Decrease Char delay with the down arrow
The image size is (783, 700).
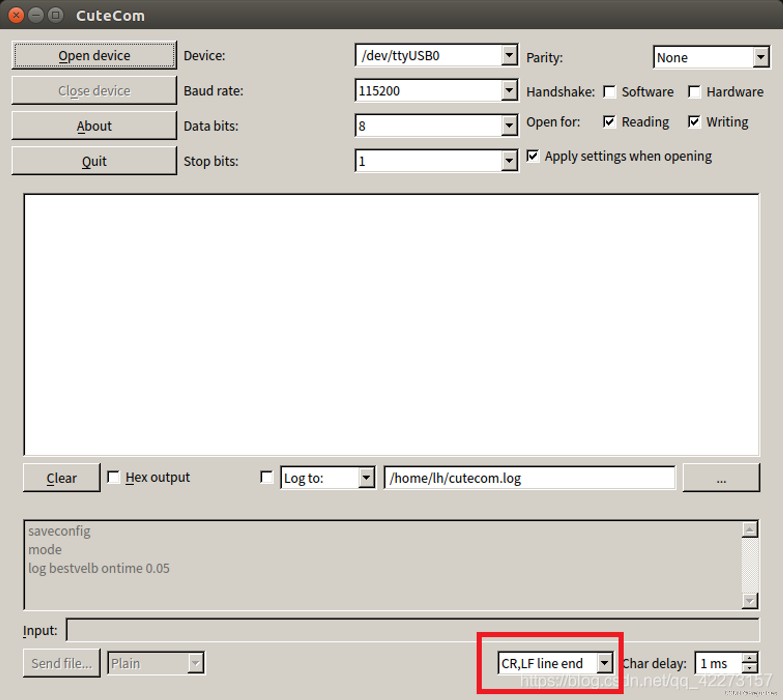[x=750, y=669]
